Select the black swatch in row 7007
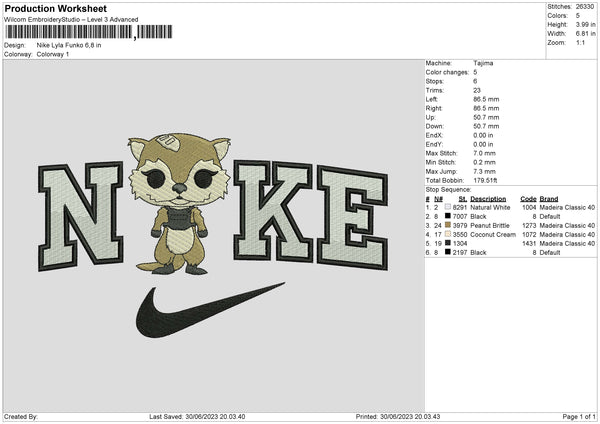Screen dimensions: 600x424 [x=447, y=216]
